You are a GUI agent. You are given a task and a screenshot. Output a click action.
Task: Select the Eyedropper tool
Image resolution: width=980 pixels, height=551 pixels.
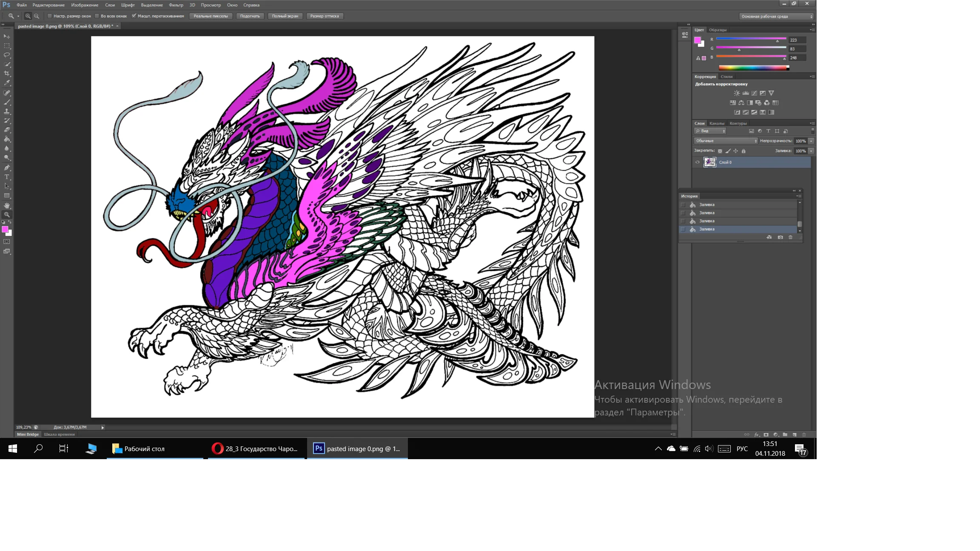point(7,83)
